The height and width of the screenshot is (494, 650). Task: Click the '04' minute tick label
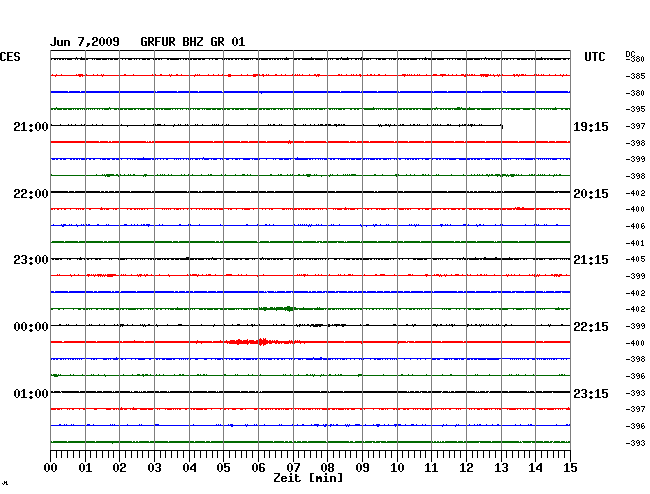pyautogui.click(x=189, y=468)
